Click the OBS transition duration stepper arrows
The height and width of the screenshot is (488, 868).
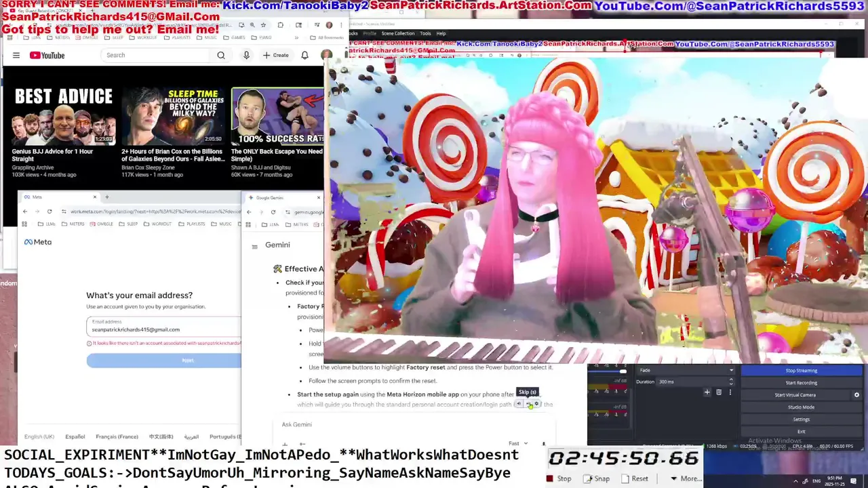click(731, 382)
